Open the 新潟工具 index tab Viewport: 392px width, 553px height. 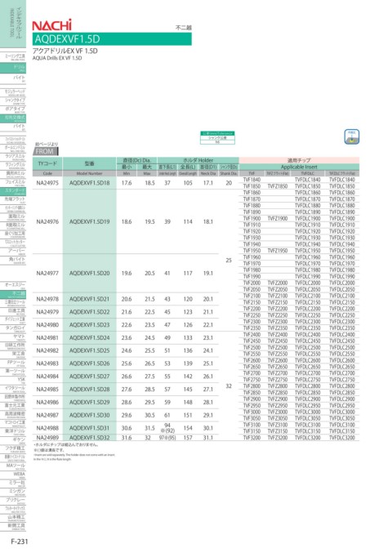(x=13, y=526)
